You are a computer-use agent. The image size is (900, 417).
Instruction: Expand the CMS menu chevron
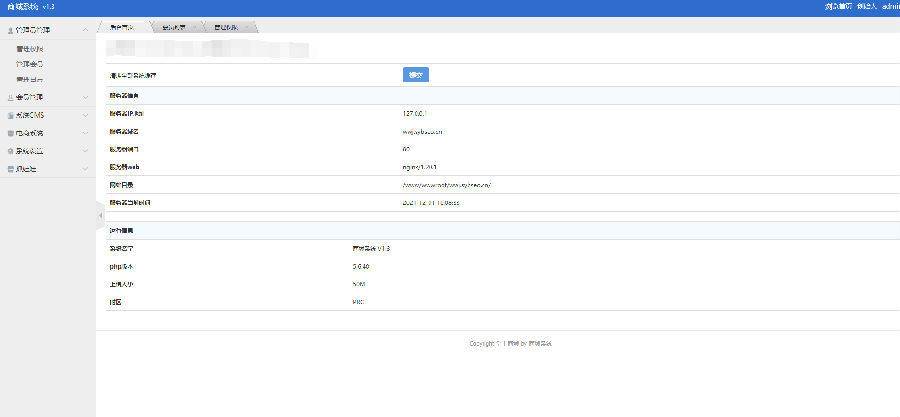coord(85,115)
